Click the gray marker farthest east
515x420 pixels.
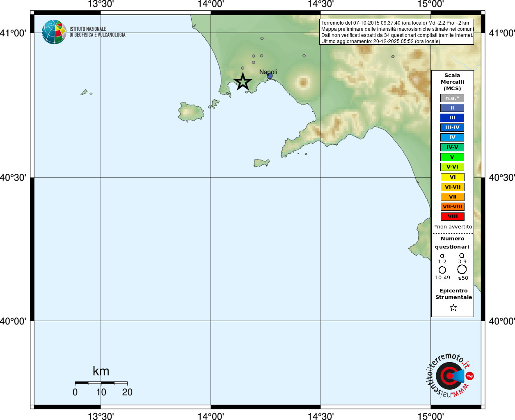(x=393, y=57)
